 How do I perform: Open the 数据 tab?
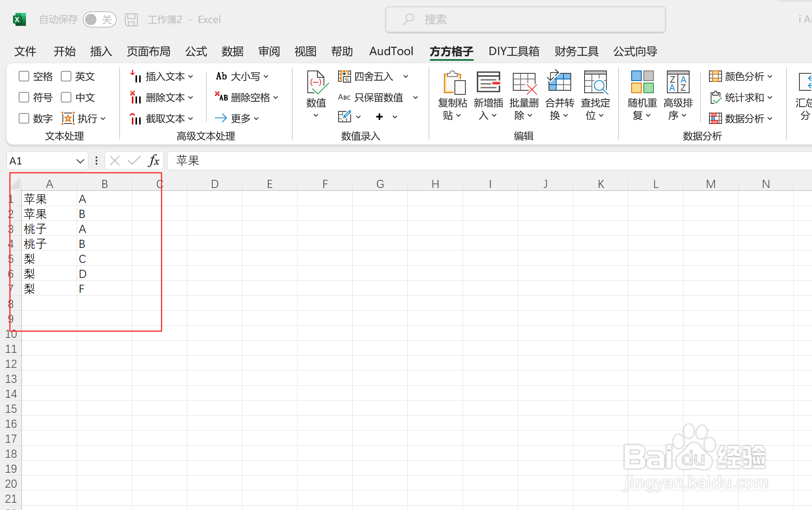tap(233, 51)
